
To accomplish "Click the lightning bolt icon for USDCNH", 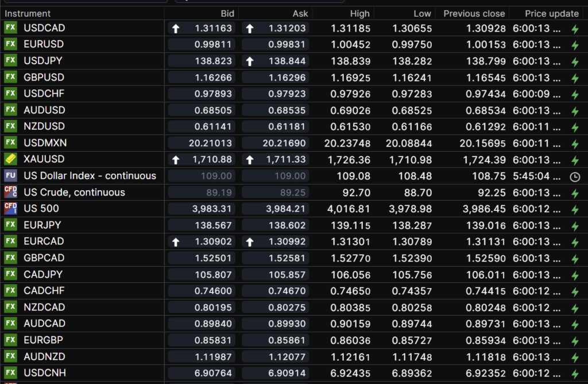I will point(575,374).
